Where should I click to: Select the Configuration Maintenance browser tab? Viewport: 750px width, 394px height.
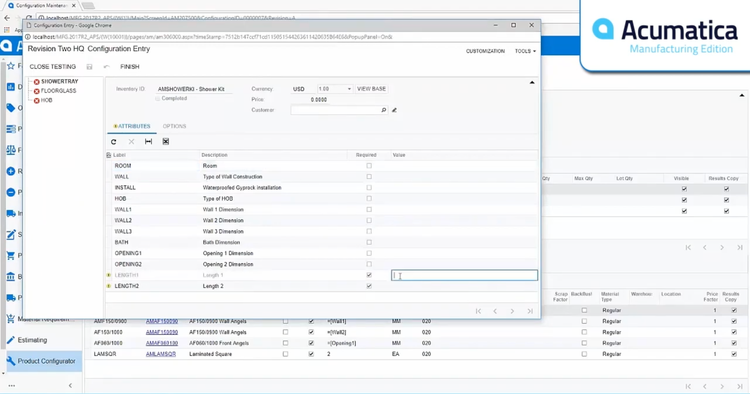(42, 5)
